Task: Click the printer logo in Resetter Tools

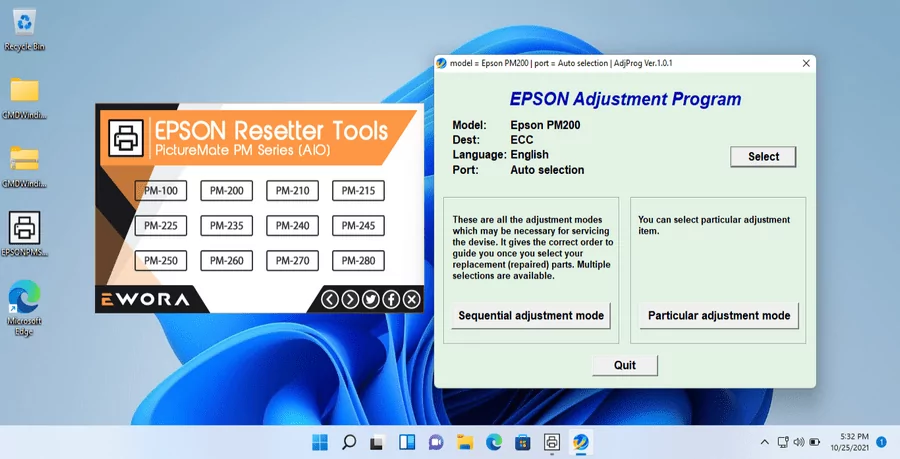Action: [x=126, y=138]
